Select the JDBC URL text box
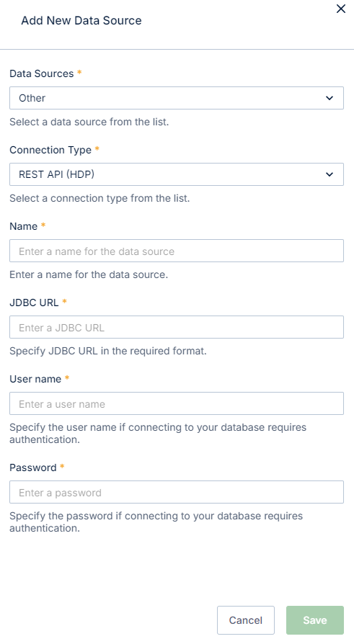The width and height of the screenshot is (354, 644). tap(177, 327)
